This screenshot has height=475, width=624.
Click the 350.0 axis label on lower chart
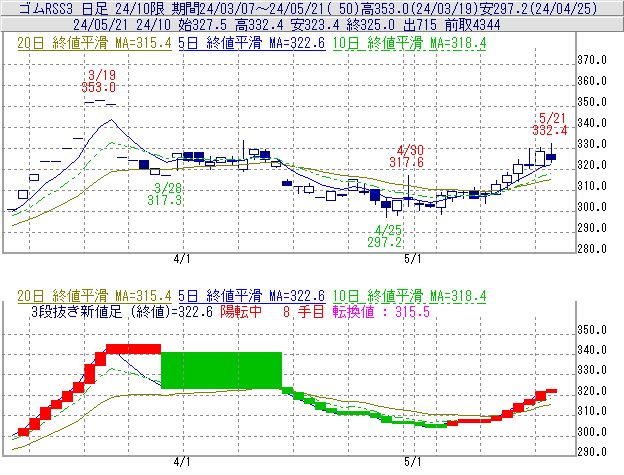pos(592,330)
